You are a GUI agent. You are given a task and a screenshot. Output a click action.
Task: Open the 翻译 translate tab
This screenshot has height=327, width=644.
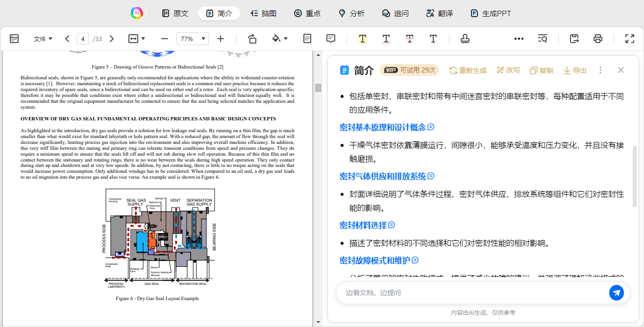[x=440, y=13]
